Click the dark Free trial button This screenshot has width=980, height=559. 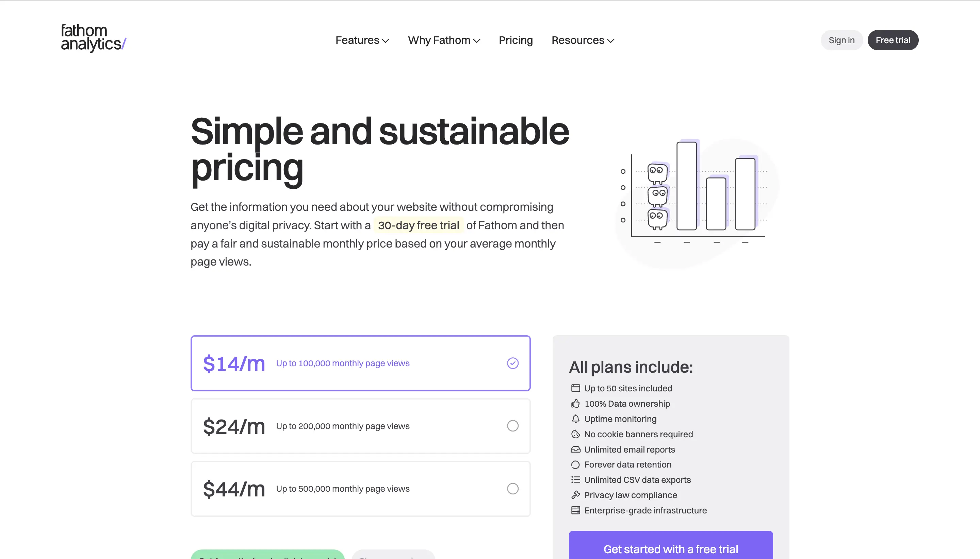point(893,40)
